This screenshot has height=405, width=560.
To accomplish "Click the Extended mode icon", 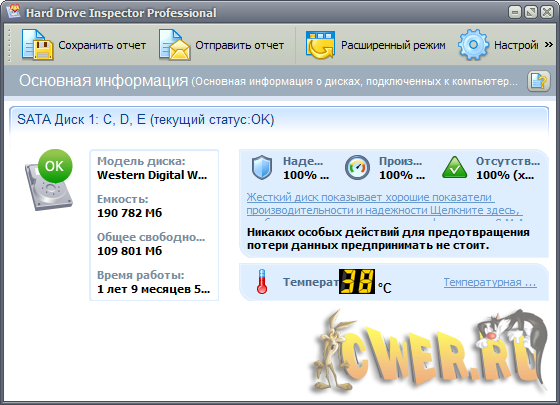I will [320, 45].
